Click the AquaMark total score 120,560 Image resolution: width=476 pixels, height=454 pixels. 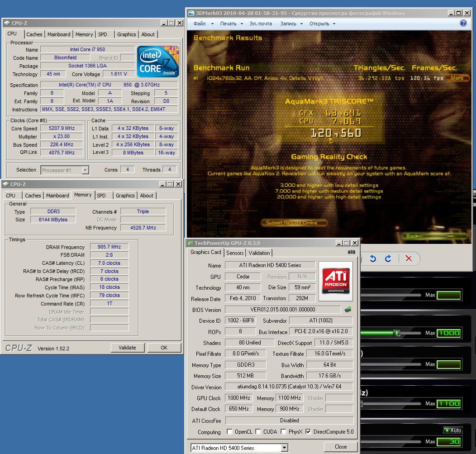(336, 133)
